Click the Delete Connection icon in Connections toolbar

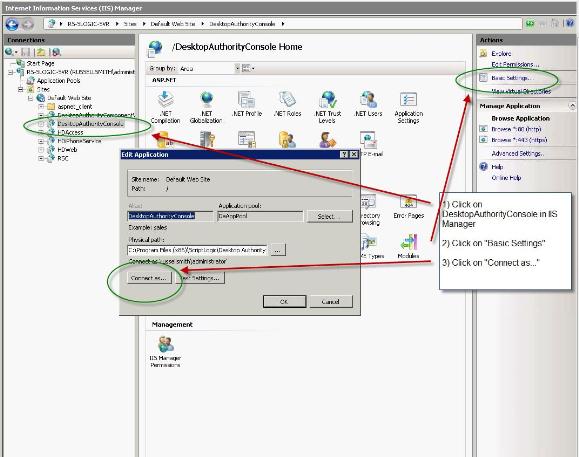point(56,52)
